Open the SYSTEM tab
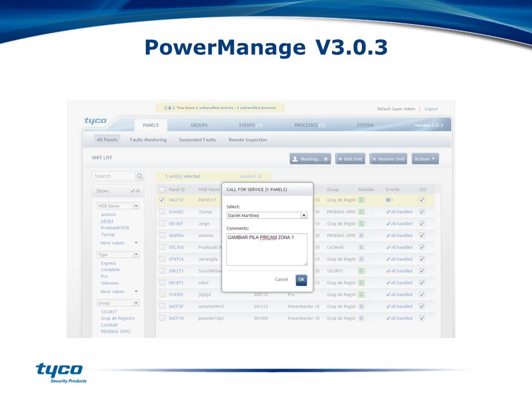The image size is (532, 399). [x=365, y=125]
